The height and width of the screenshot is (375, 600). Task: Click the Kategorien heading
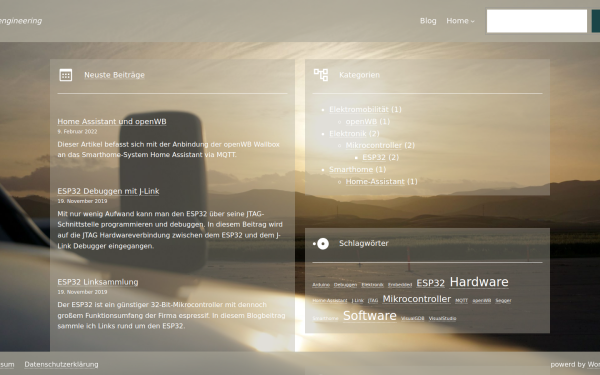359,75
